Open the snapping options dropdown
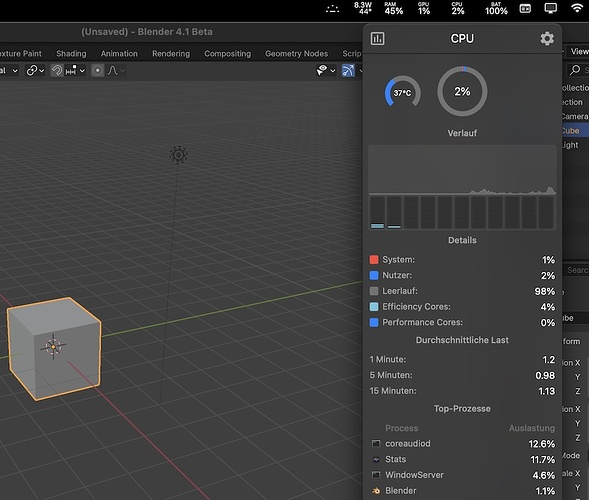The height and width of the screenshot is (500, 589). [x=75, y=70]
